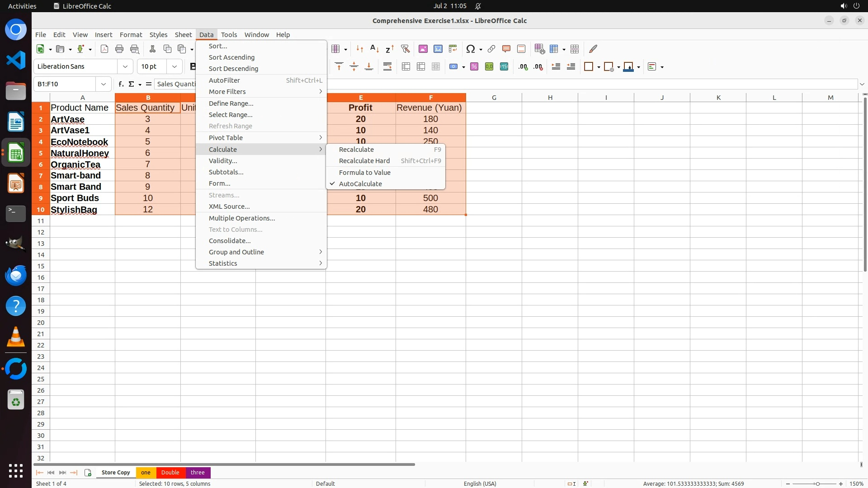Click the Format as Percent icon

coord(474,67)
